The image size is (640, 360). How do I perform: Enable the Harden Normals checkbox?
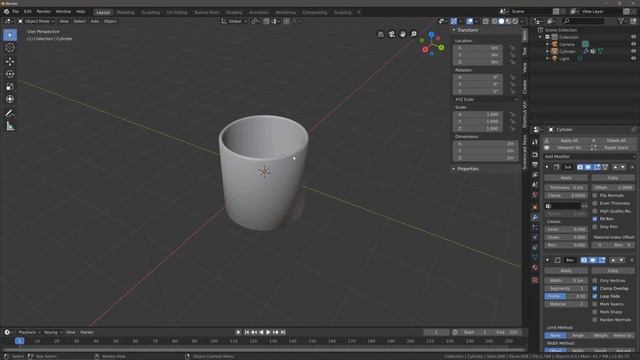(x=595, y=320)
